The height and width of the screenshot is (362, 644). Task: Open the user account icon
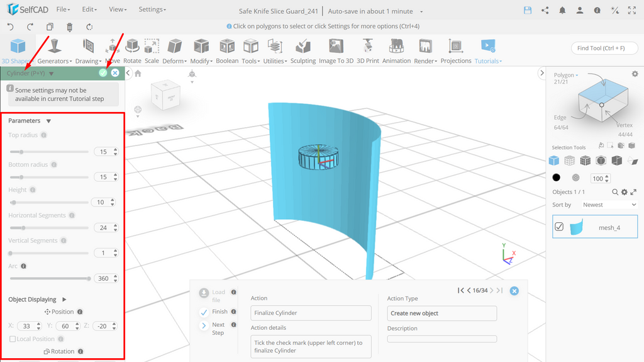pos(579,11)
